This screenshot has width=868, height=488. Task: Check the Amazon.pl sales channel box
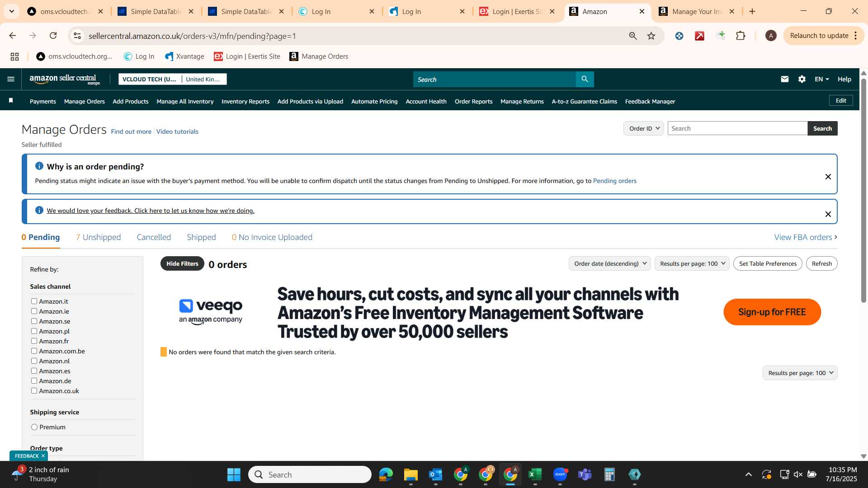point(34,331)
